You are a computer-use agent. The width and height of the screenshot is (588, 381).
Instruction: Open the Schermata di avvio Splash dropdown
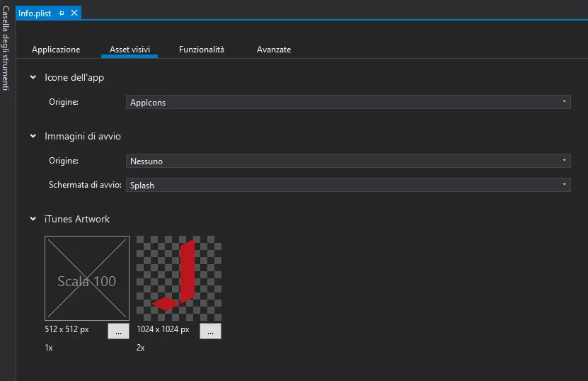(x=348, y=185)
